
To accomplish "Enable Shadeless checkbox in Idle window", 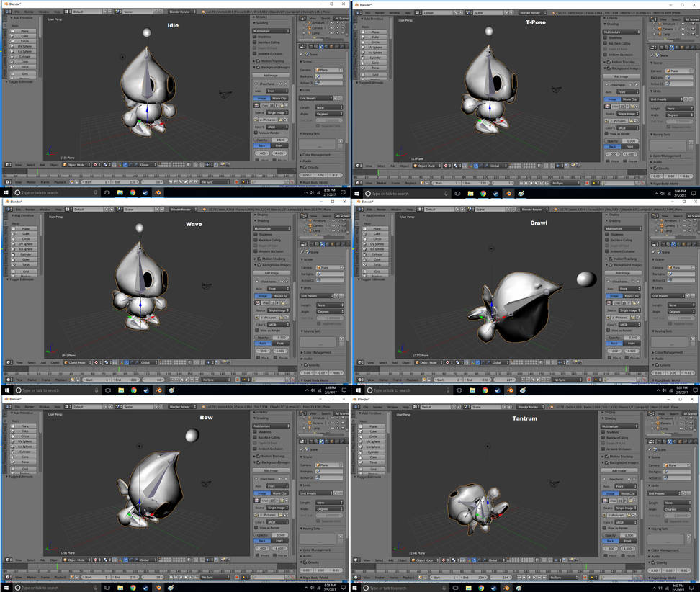I will tap(255, 37).
